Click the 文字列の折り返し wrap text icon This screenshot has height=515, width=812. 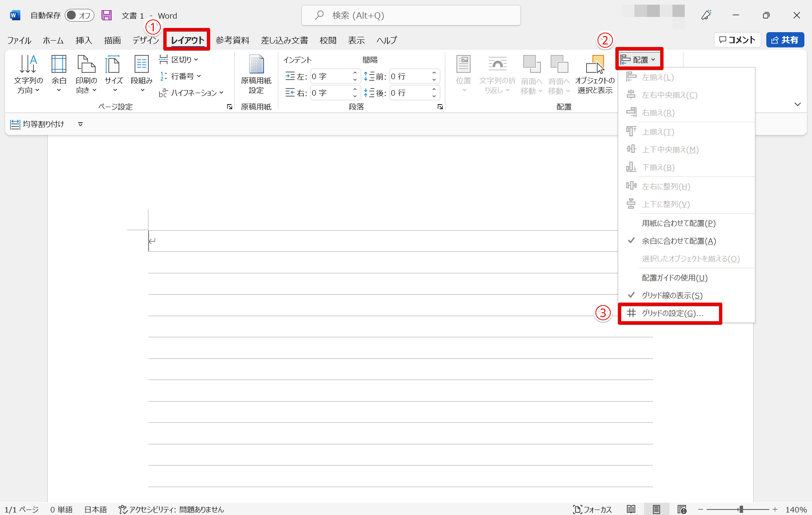click(497, 64)
